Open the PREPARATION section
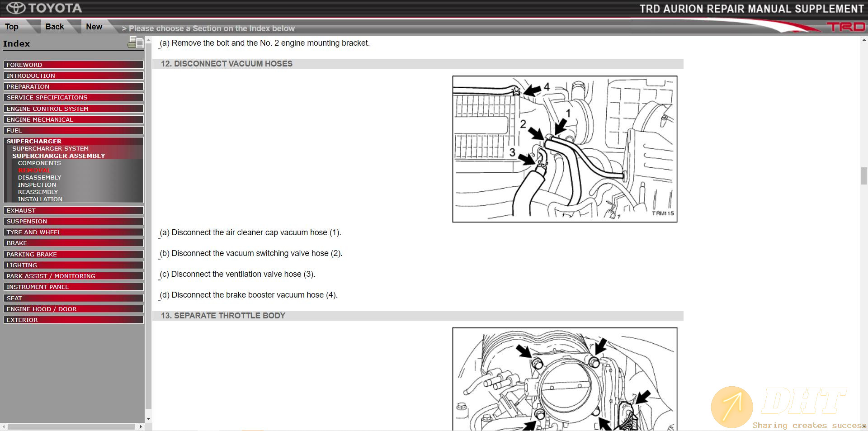868x431 pixels. tap(74, 86)
